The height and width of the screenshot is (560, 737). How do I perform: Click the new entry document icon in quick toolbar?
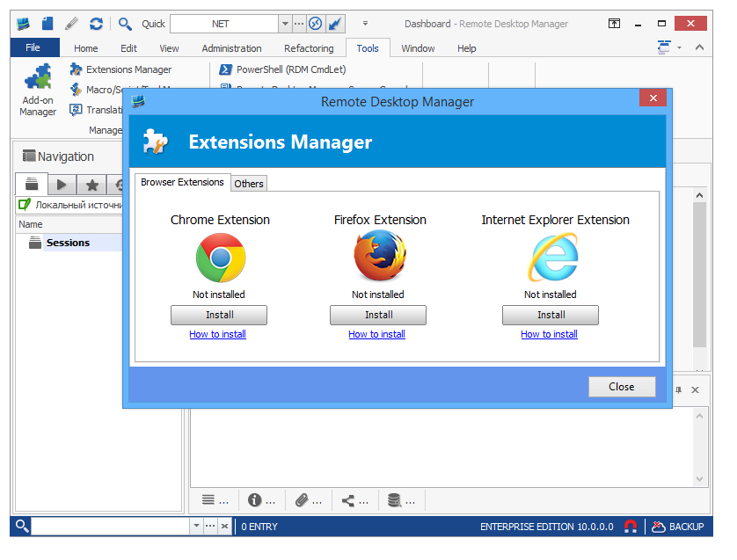(x=47, y=23)
